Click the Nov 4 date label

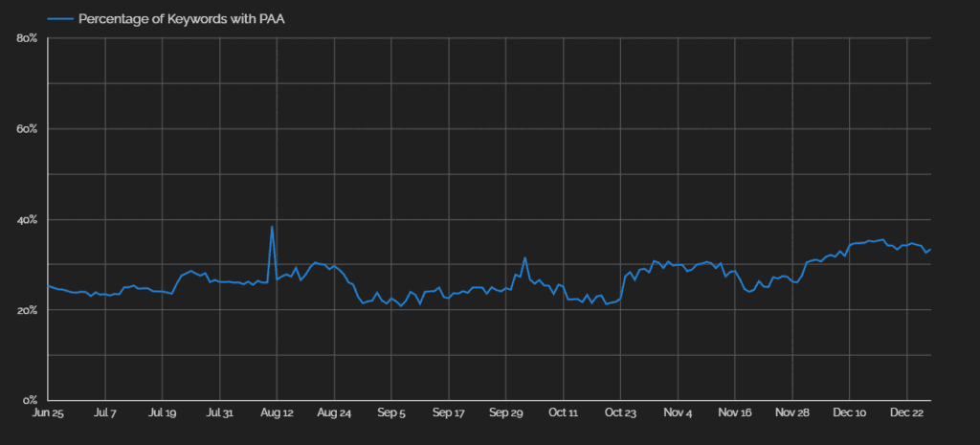678,413
